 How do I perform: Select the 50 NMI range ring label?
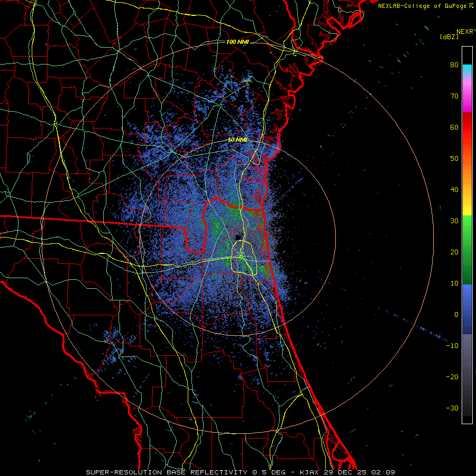click(x=237, y=140)
